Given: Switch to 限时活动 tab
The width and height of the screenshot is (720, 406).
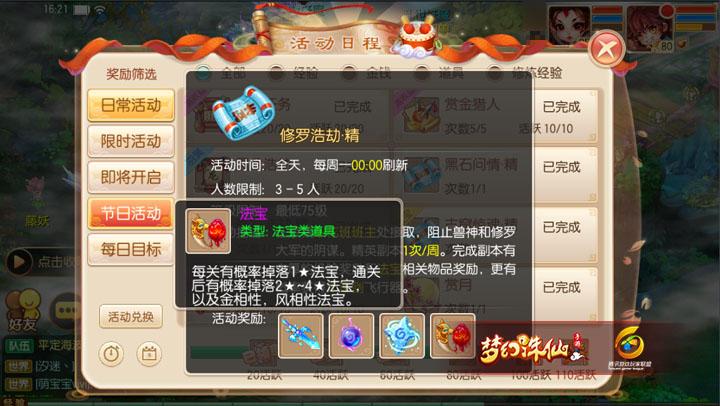Looking at the screenshot, I should pos(131,141).
